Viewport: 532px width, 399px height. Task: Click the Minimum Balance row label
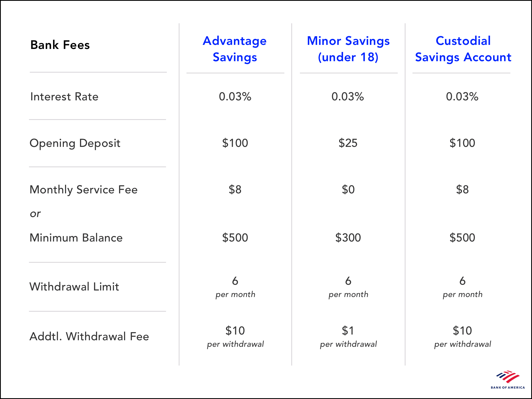point(76,238)
